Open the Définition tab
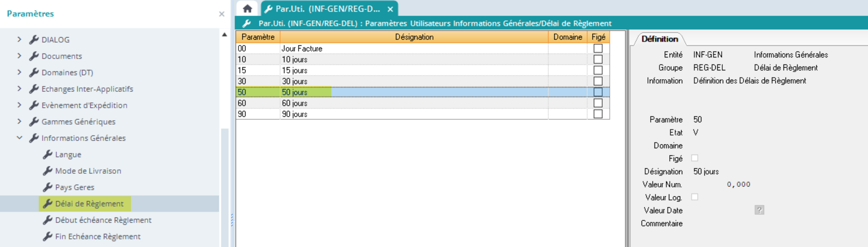The width and height of the screenshot is (868, 247). [x=659, y=39]
